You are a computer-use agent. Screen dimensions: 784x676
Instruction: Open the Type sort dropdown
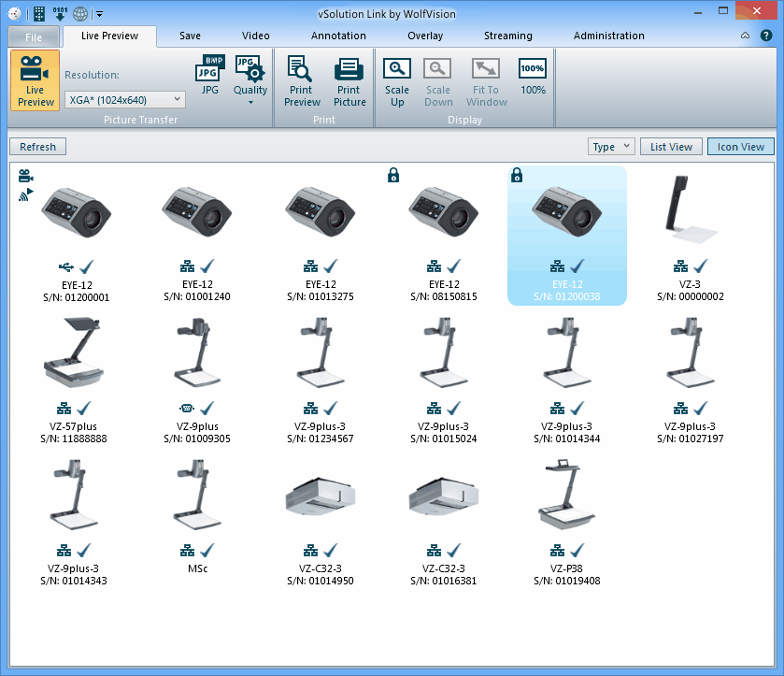pos(611,147)
